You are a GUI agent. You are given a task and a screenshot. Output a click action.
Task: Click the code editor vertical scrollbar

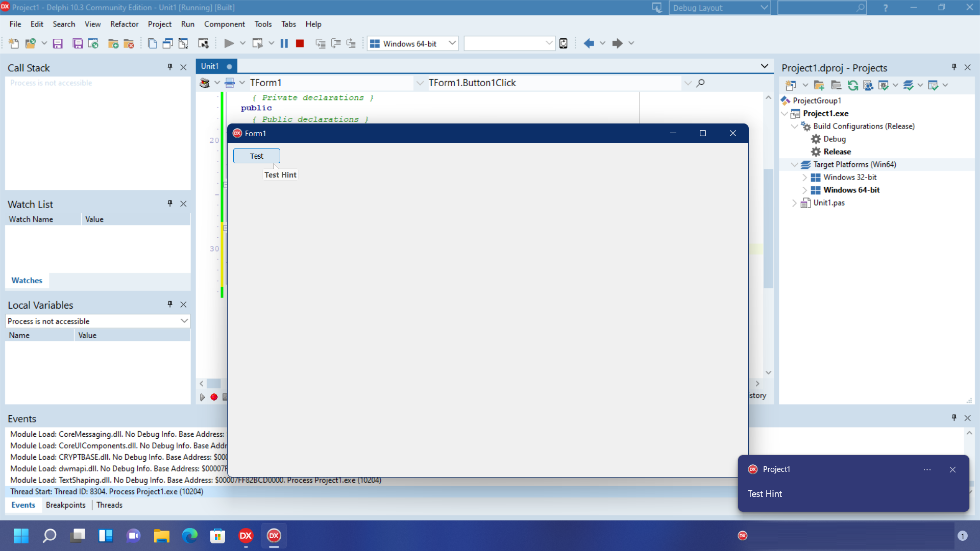(x=768, y=228)
